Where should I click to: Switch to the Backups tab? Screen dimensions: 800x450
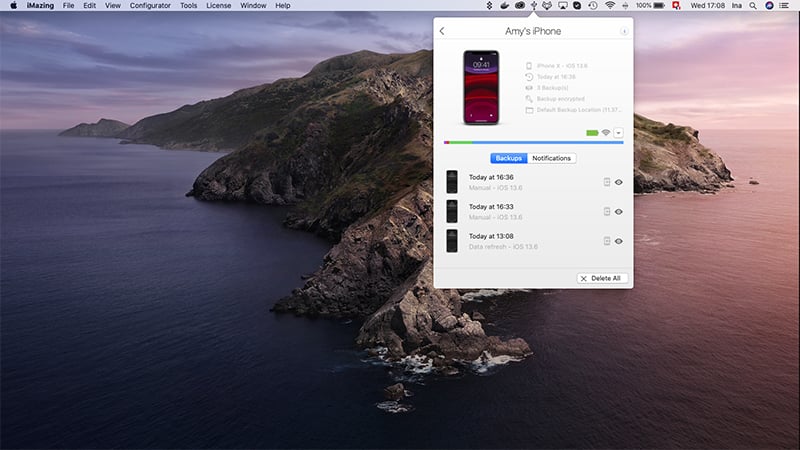[509, 158]
